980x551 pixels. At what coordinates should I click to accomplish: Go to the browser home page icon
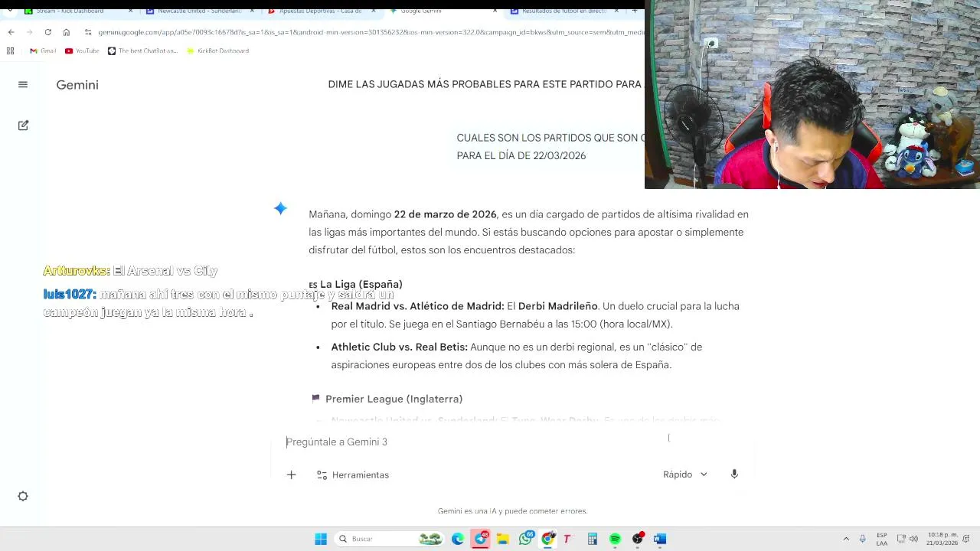pyautogui.click(x=67, y=32)
